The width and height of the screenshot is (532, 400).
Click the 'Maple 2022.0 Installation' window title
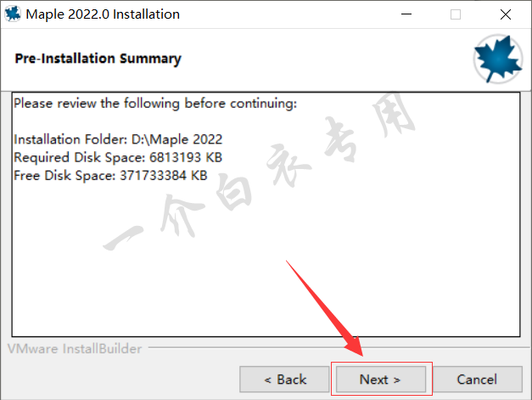pyautogui.click(x=103, y=14)
